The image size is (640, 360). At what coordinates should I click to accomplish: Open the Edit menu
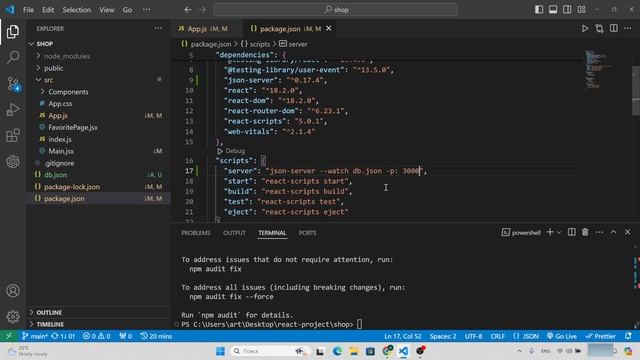click(48, 10)
